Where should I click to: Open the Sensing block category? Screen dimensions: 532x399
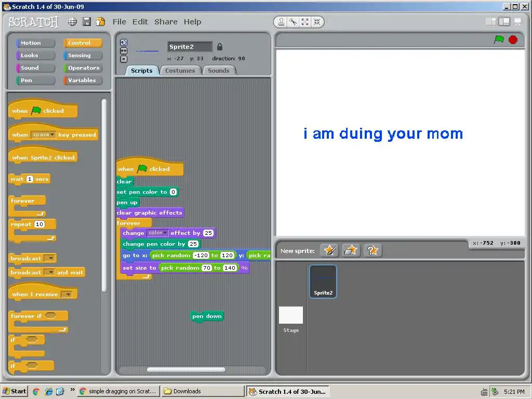pyautogui.click(x=83, y=55)
